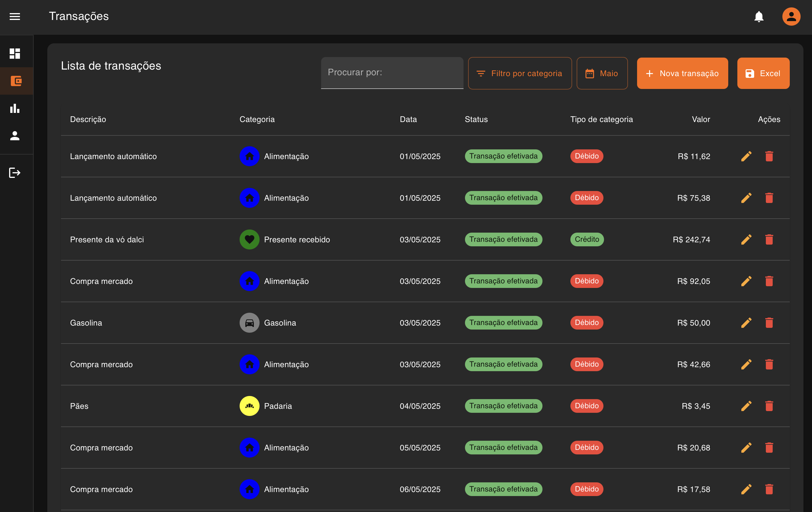
Task: Delete the R$ 42,66 Compra mercado row
Action: pos(769,365)
